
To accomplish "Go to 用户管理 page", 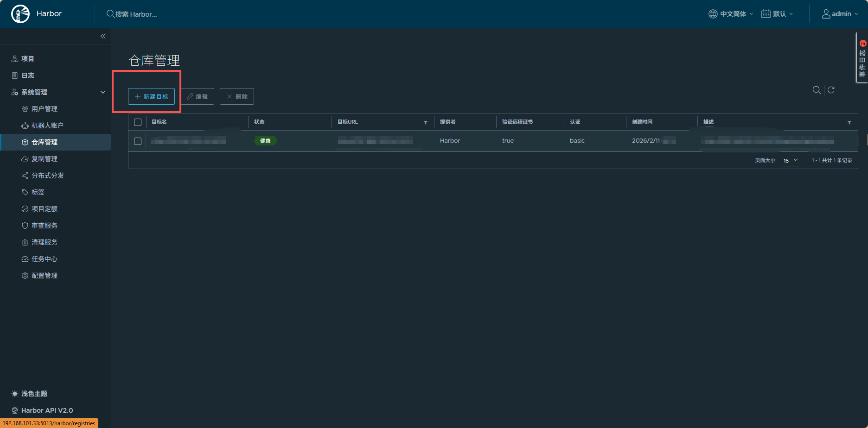I will tap(45, 109).
